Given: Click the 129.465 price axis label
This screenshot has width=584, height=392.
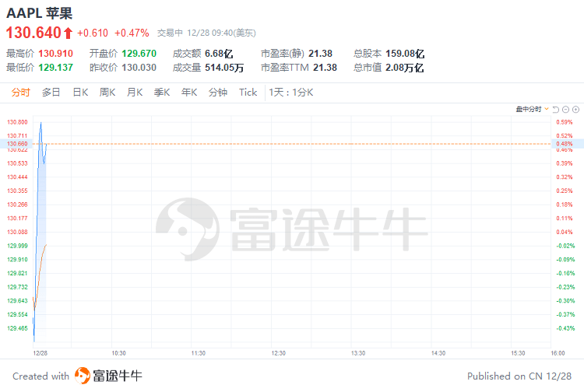Looking at the screenshot, I should [x=17, y=328].
